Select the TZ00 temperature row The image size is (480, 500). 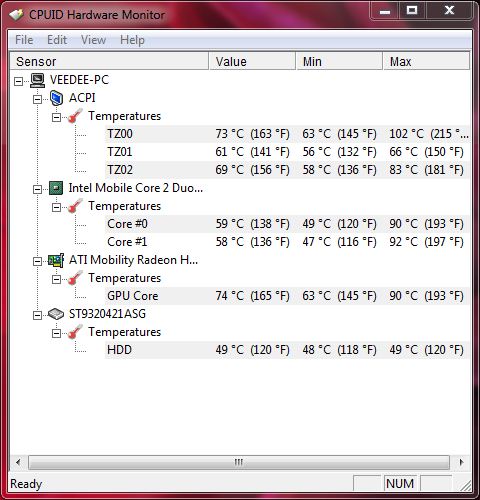[287, 134]
